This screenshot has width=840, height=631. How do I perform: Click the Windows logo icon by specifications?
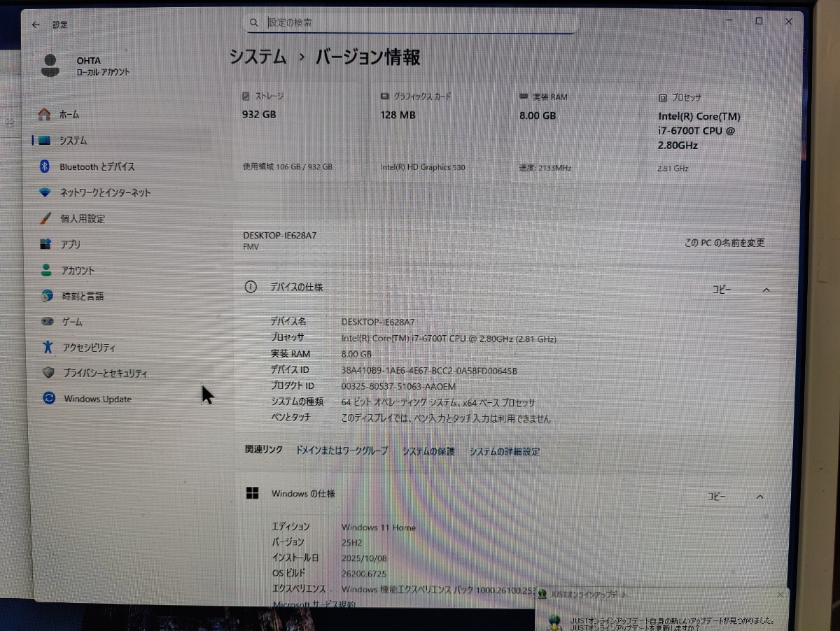252,493
